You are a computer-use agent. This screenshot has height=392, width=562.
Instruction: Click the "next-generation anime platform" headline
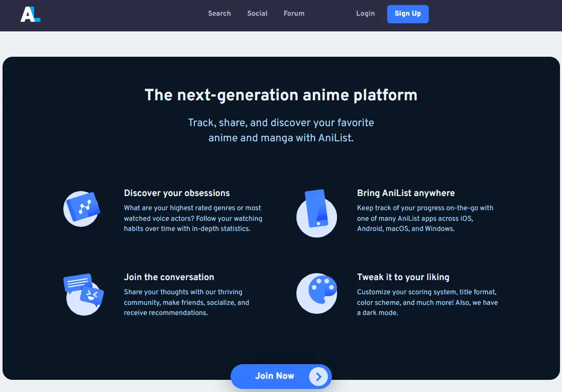coord(281,95)
